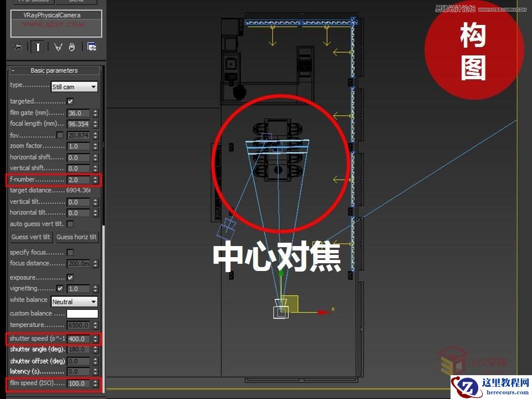Click the vertical tilt spinner arrows
The height and width of the screenshot is (399, 532).
(x=95, y=202)
